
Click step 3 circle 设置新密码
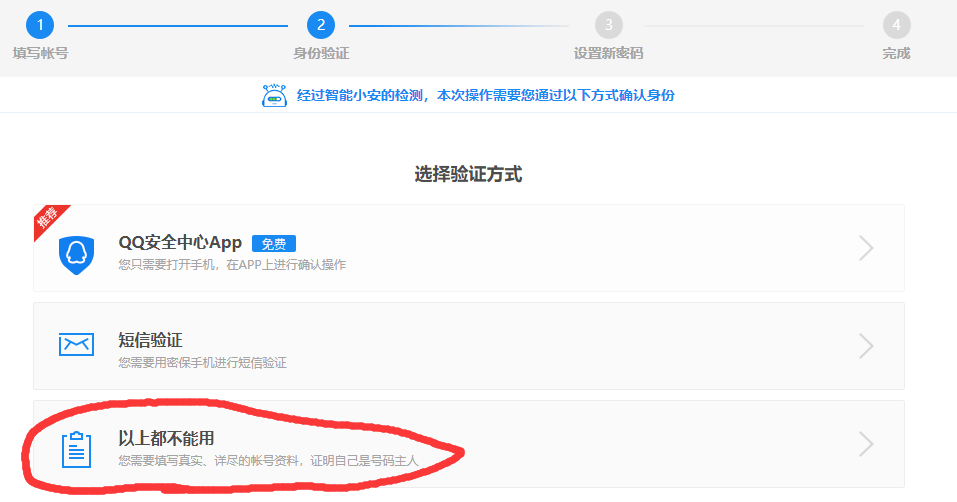pos(609,25)
